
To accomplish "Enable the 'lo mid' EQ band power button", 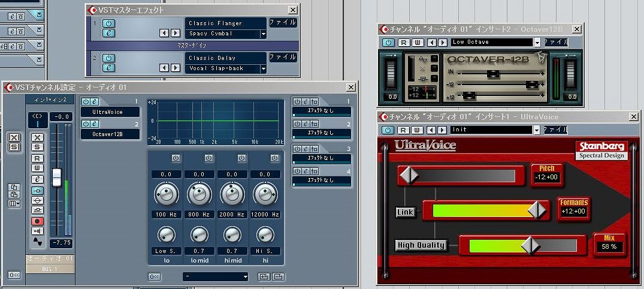I will coord(208,158).
